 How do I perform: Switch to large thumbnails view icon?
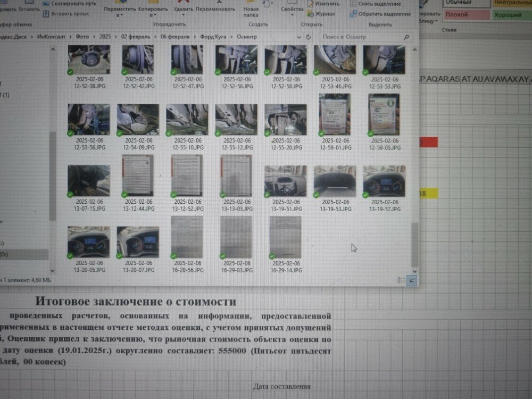[x=412, y=280]
